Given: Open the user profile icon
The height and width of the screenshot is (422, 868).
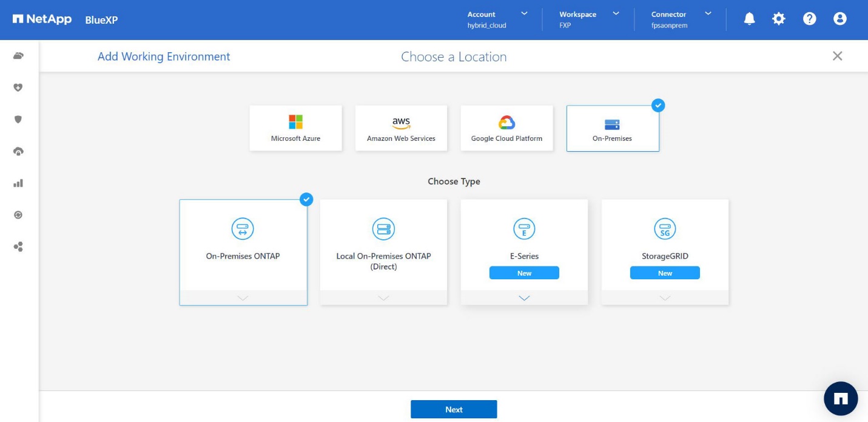Looking at the screenshot, I should pyautogui.click(x=839, y=19).
